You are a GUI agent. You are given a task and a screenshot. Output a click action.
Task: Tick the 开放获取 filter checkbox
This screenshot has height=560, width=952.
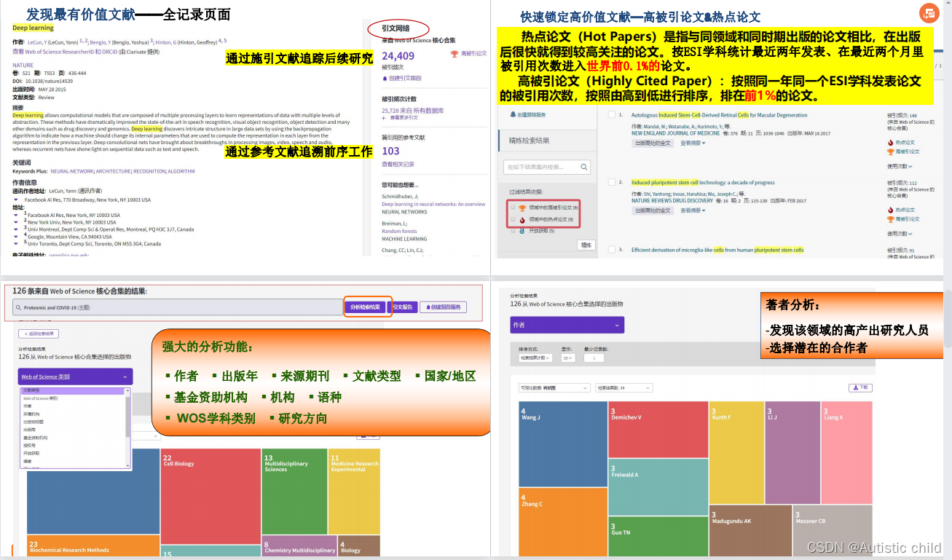513,231
